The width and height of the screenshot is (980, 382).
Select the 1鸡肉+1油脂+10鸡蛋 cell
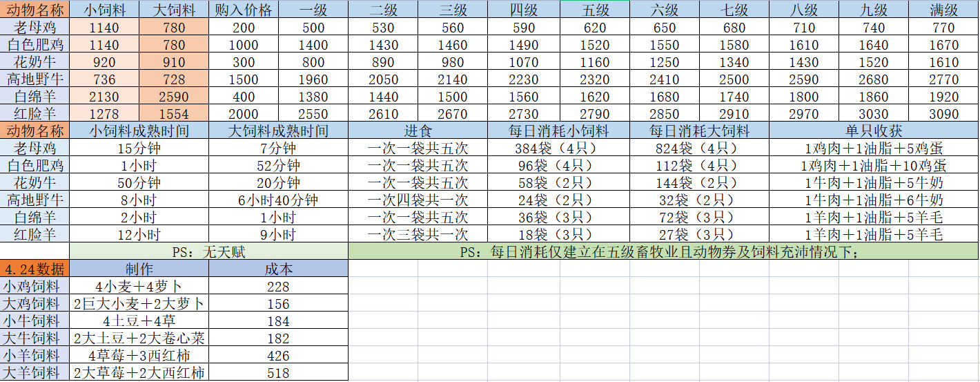874,165
